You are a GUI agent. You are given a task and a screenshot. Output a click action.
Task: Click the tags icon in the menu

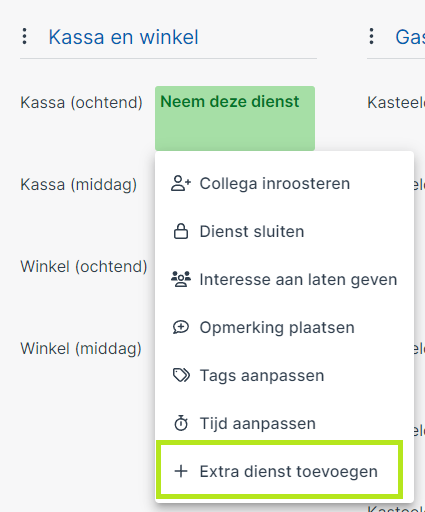pyautogui.click(x=181, y=375)
